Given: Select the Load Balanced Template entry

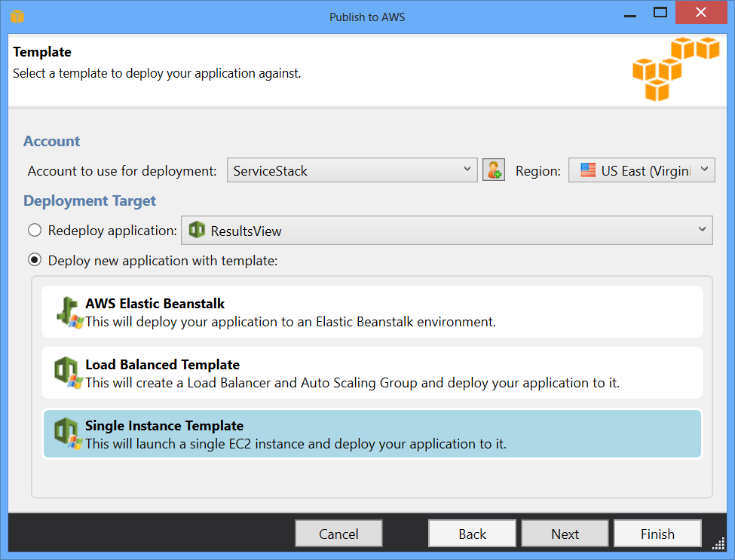Looking at the screenshot, I should coord(373,372).
